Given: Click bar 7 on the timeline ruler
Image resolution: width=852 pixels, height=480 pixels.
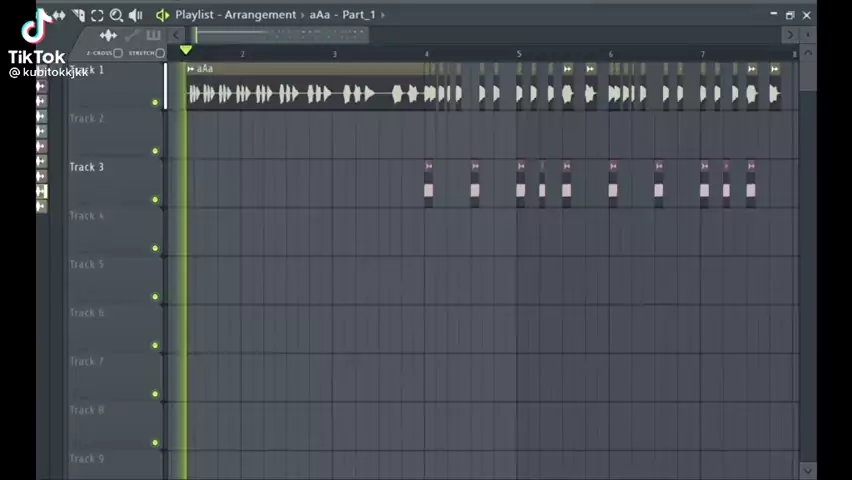Looking at the screenshot, I should click(703, 54).
